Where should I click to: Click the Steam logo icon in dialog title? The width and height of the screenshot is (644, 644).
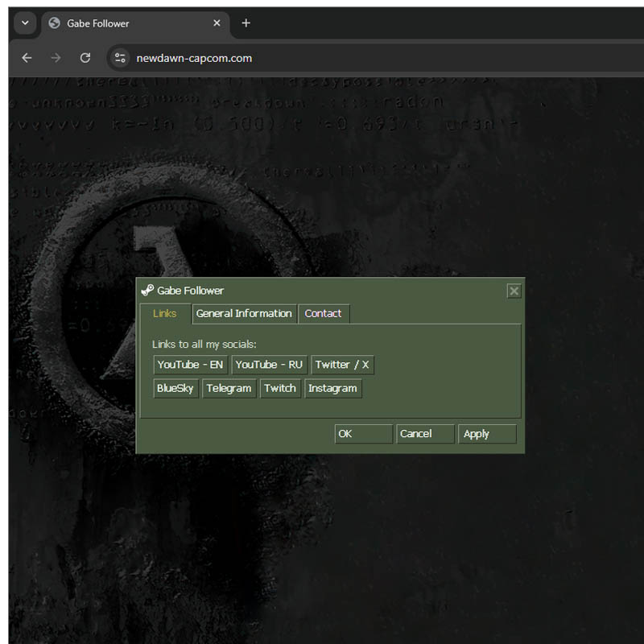(x=147, y=291)
